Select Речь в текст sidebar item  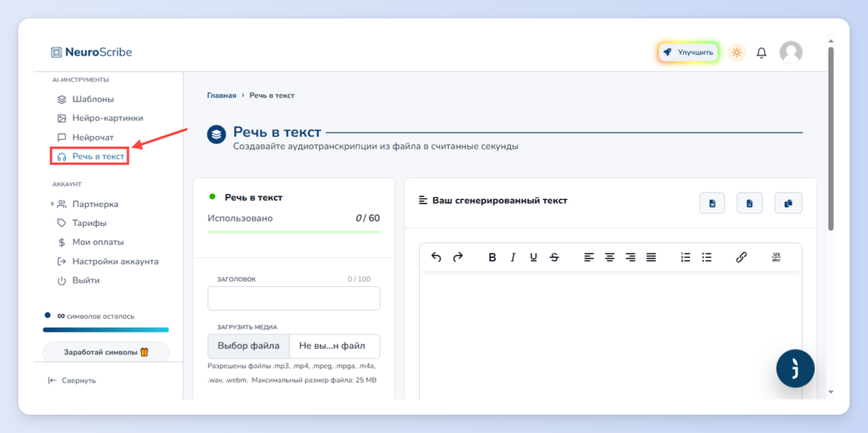tap(90, 156)
